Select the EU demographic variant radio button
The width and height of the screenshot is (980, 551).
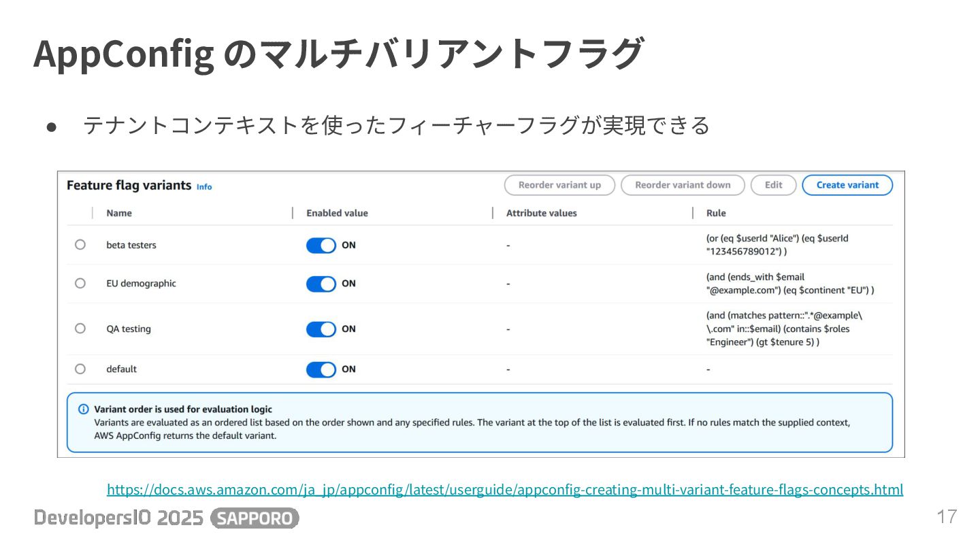pos(80,283)
